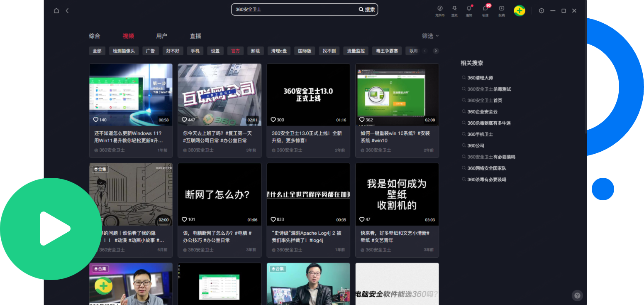This screenshot has height=305, width=644.
Task: Click the help question mark at bottom right
Action: click(x=577, y=295)
